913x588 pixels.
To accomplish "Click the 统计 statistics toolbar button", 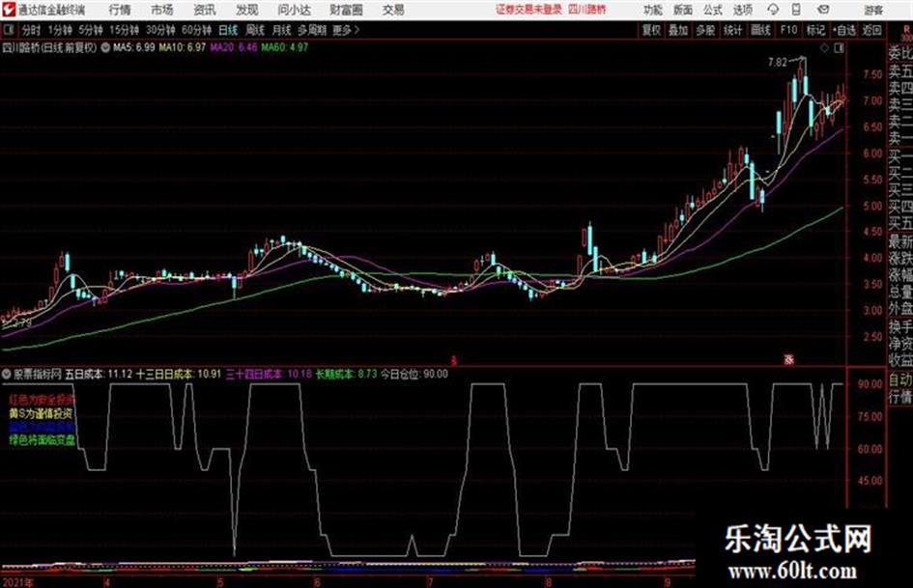I will tap(732, 30).
